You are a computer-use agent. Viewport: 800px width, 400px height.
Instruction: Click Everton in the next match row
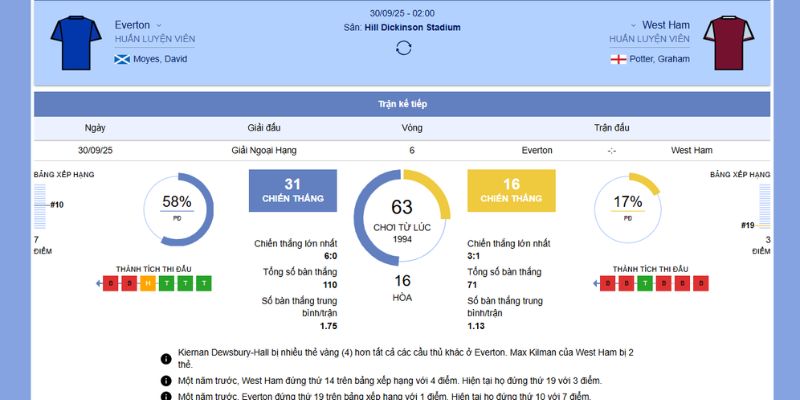click(537, 151)
